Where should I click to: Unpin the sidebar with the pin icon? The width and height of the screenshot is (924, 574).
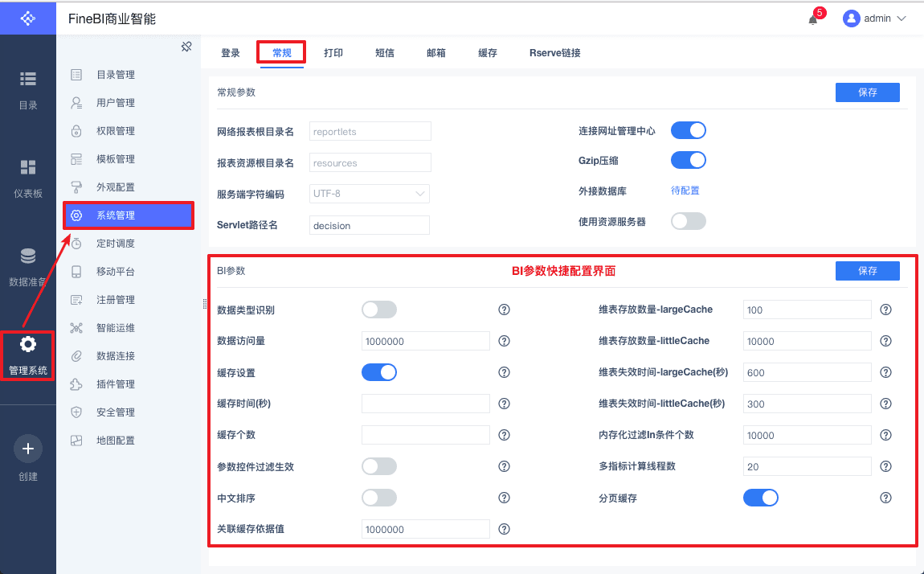click(x=186, y=47)
